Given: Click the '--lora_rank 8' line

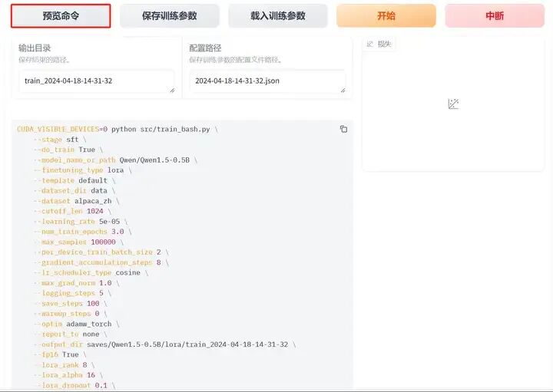Looking at the screenshot, I should (x=65, y=365).
